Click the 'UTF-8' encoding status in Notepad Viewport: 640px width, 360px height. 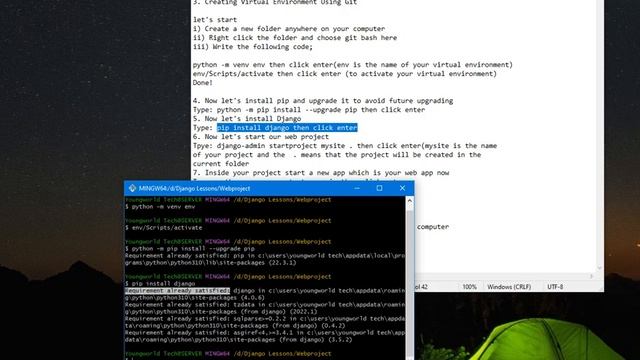pyautogui.click(x=555, y=287)
